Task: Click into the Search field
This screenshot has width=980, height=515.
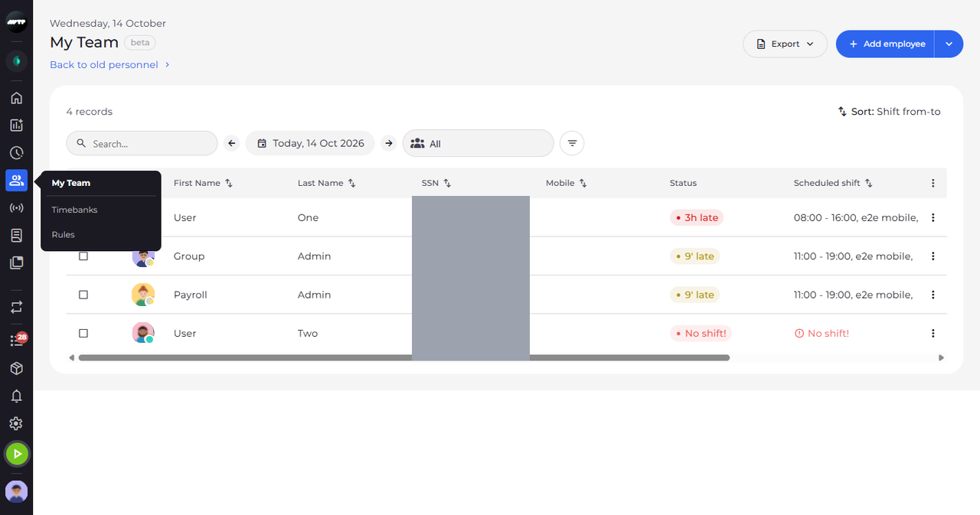Action: (142, 143)
